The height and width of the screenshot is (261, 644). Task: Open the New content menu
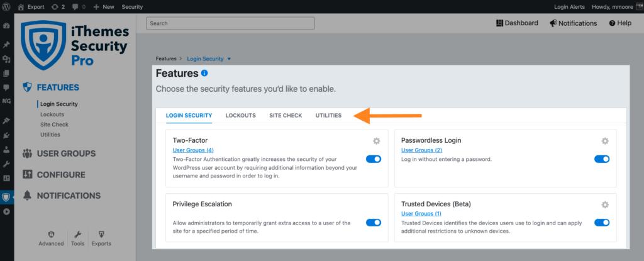(x=104, y=6)
